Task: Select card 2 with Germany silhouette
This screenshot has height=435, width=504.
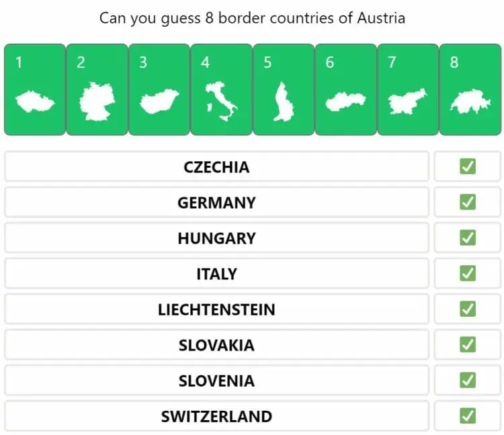Action: (97, 89)
